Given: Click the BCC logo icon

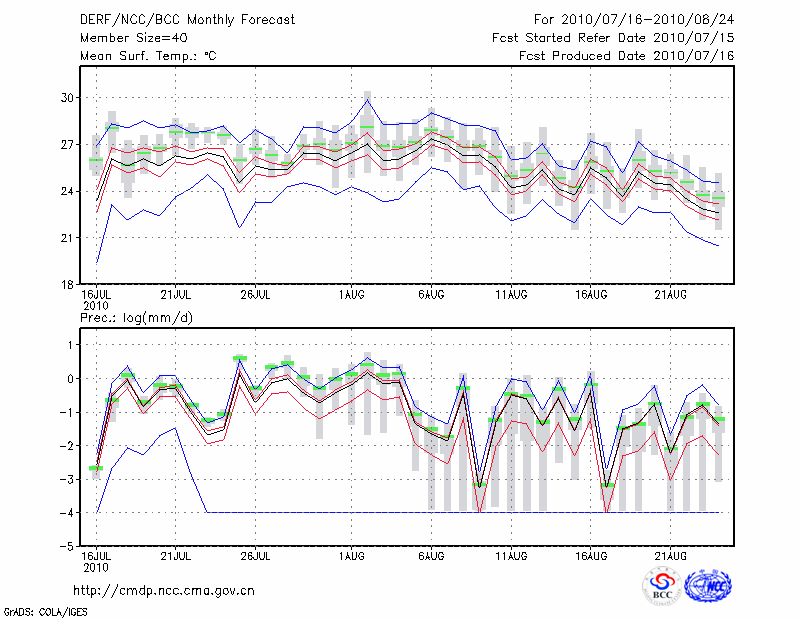Looking at the screenshot, I should tap(662, 587).
